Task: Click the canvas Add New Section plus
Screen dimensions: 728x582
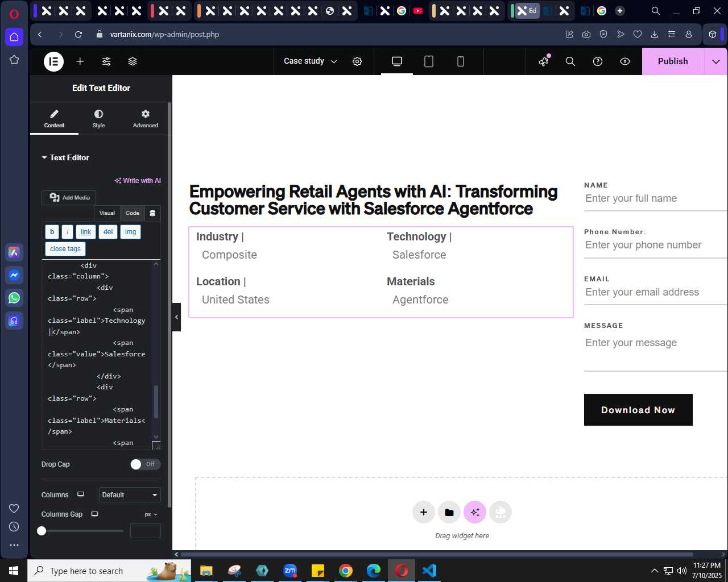Action: click(x=424, y=512)
